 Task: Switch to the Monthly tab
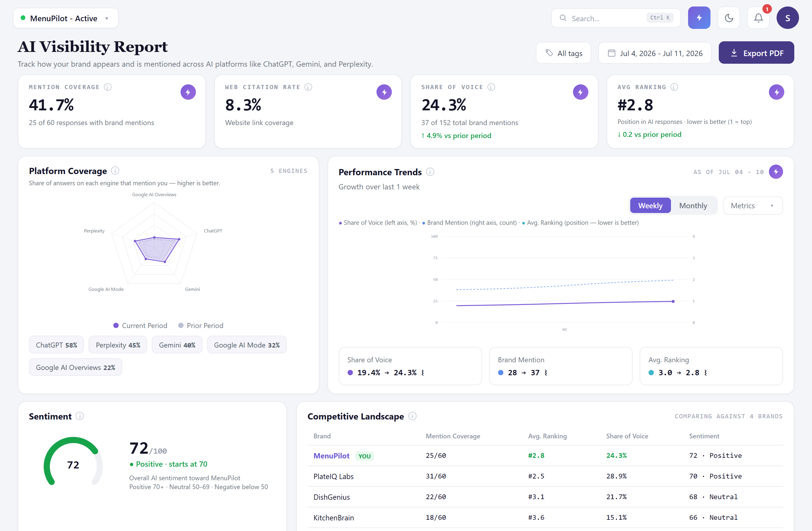pyautogui.click(x=693, y=206)
